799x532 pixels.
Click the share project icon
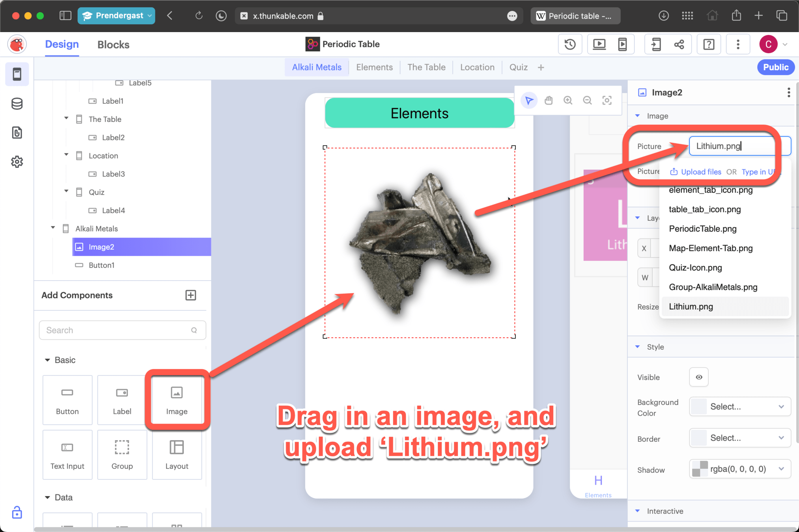click(x=679, y=44)
